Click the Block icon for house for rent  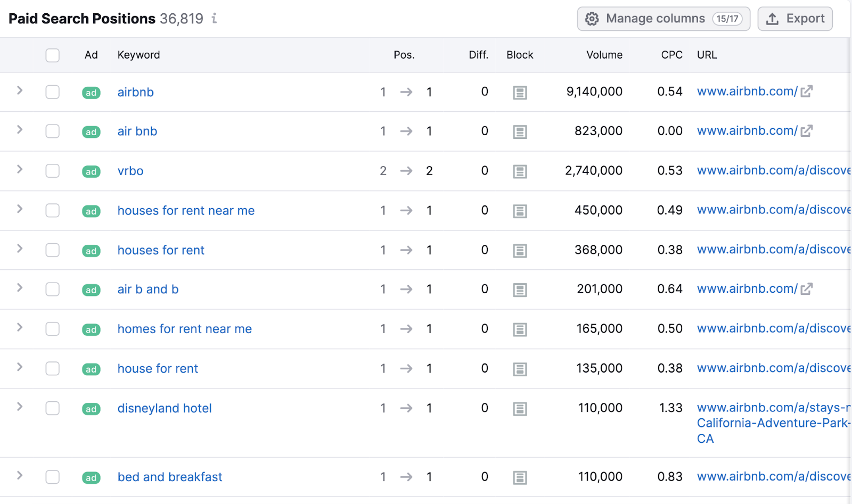click(520, 369)
